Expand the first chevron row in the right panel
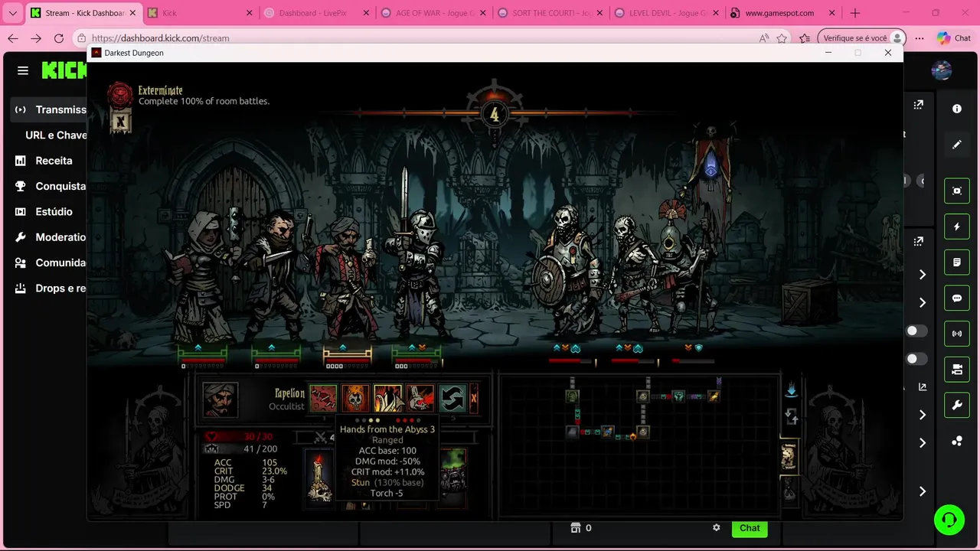 pos(923,275)
